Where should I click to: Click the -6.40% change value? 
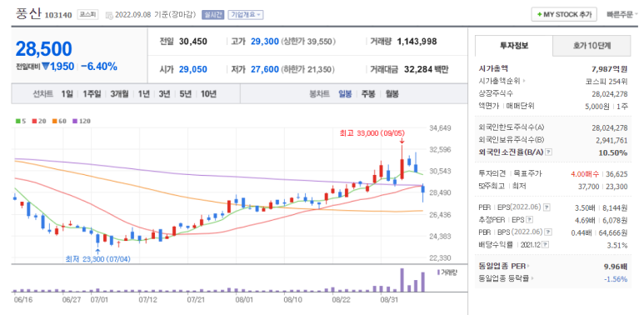click(x=98, y=67)
